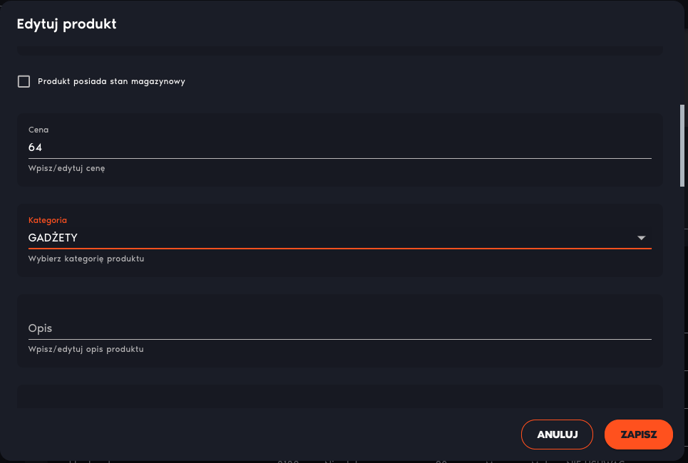Viewport: 688px width, 463px height.
Task: Click the Opis description field
Action: [340, 328]
